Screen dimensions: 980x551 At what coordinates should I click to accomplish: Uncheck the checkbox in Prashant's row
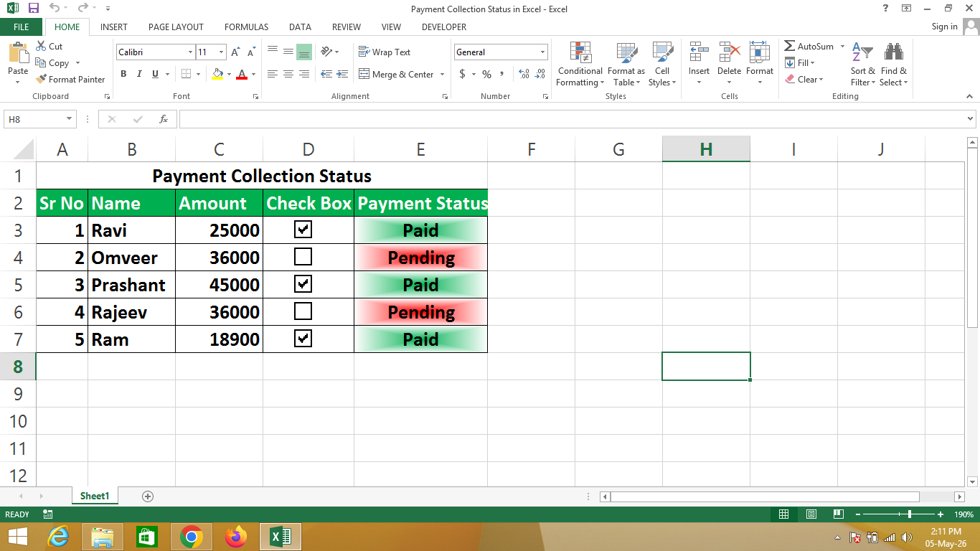303,283
